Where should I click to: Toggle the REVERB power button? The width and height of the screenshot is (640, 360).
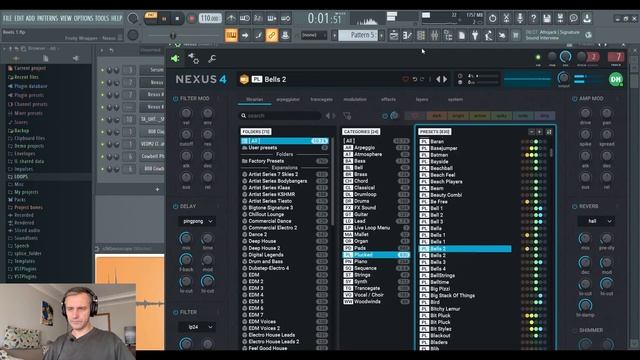pos(575,207)
